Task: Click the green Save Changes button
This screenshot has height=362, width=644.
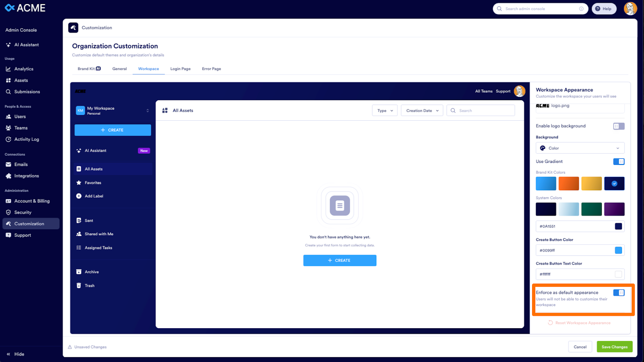Action: (x=614, y=346)
